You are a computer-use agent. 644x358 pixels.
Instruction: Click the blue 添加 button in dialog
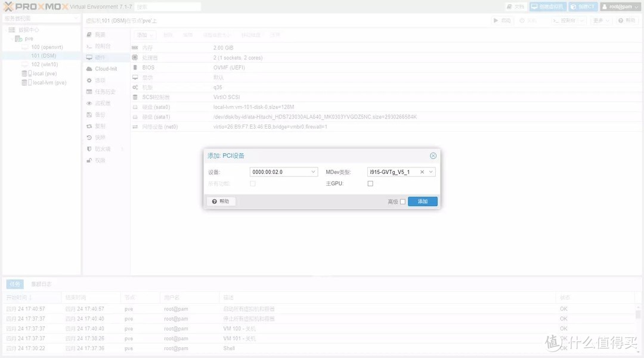pyautogui.click(x=423, y=201)
